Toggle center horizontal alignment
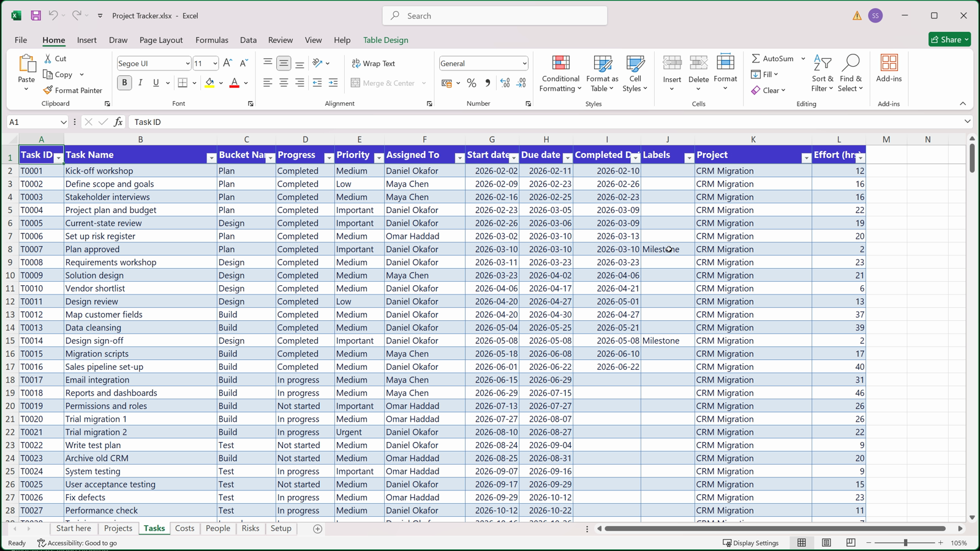 (284, 83)
